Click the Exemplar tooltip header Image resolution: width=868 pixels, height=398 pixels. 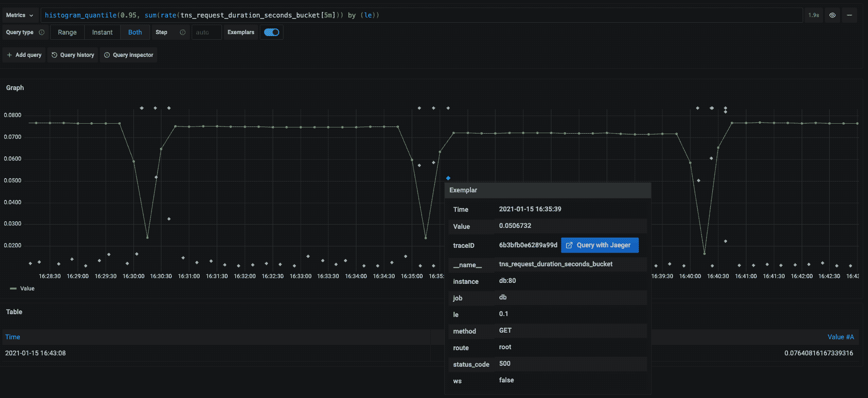pos(548,190)
